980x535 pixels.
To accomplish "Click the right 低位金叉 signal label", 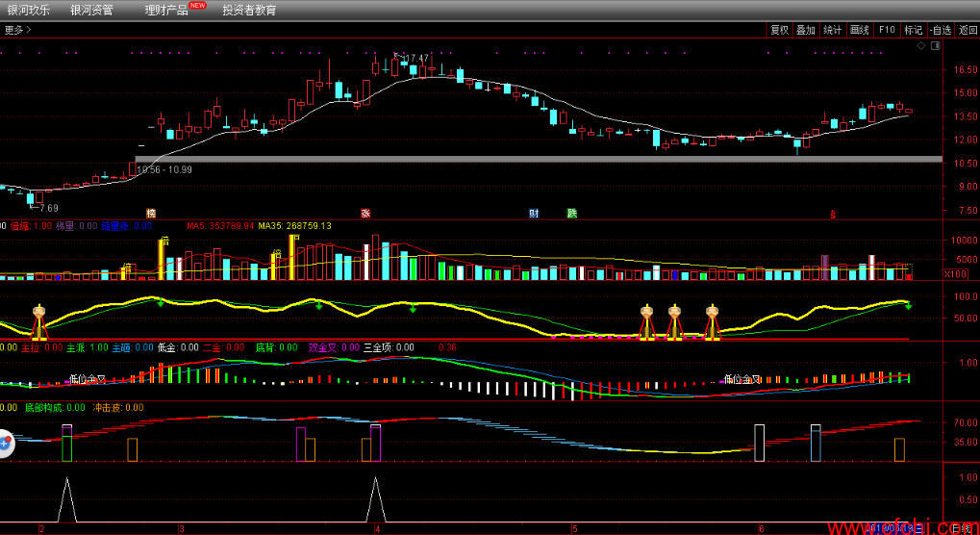I will pos(741,379).
